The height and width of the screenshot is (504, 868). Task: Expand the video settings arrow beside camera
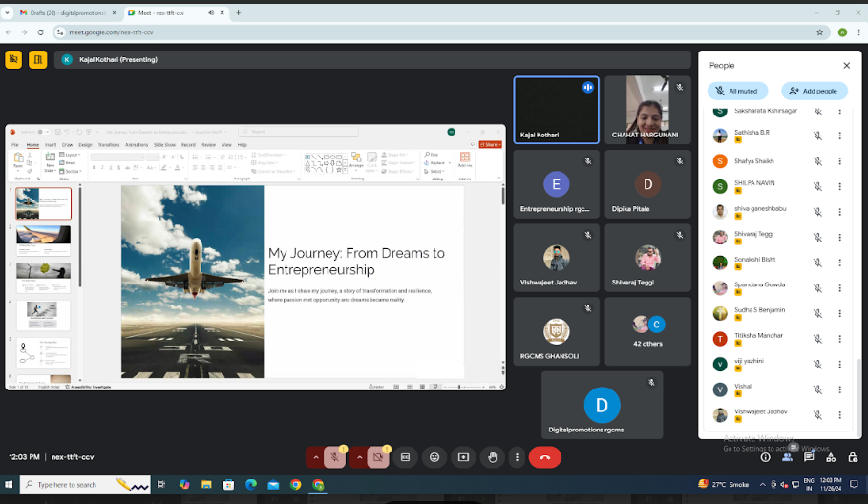pos(359,457)
